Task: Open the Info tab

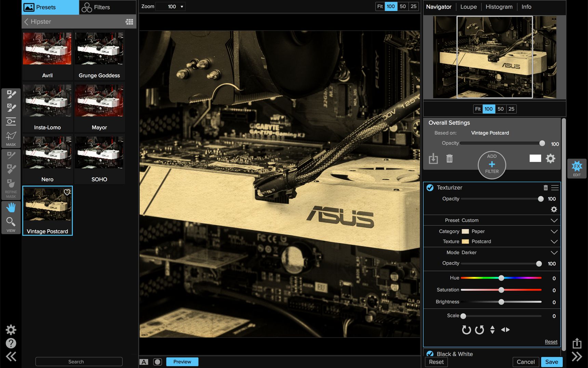Action: [x=526, y=7]
